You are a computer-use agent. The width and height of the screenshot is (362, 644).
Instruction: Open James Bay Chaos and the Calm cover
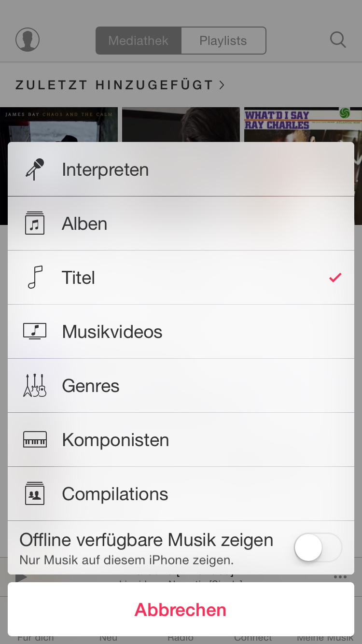[59, 125]
